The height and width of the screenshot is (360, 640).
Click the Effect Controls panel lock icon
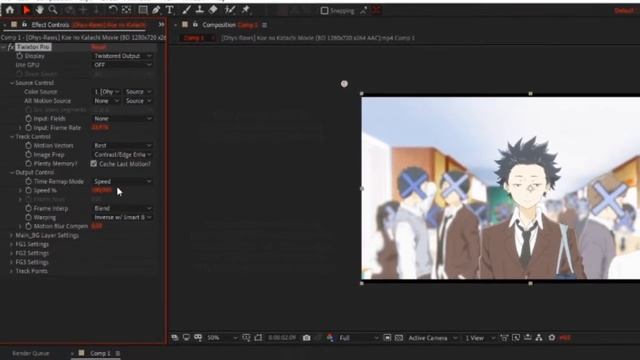tap(24, 25)
